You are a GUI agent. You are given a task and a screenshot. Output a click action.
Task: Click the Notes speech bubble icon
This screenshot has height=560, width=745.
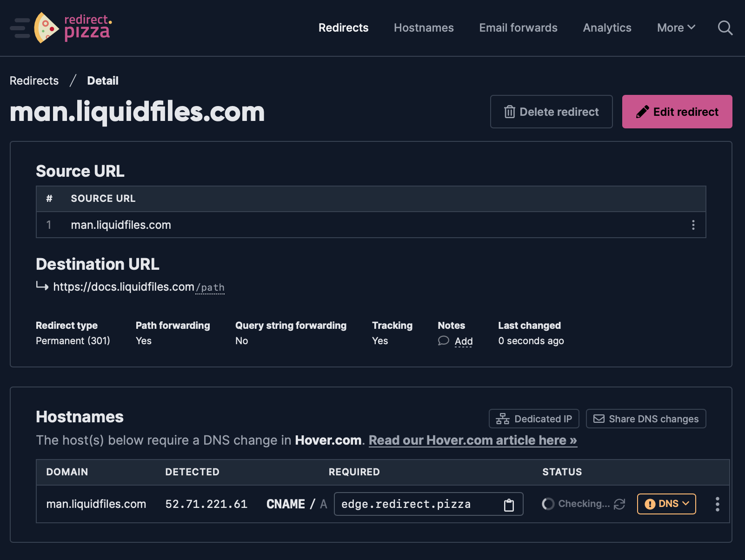point(443,341)
